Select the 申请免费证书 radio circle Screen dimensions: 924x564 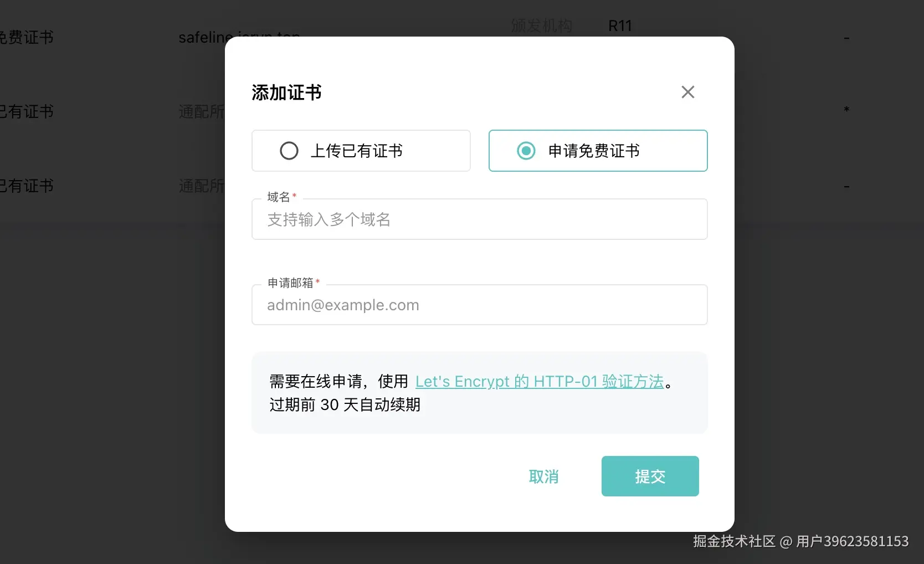click(526, 151)
